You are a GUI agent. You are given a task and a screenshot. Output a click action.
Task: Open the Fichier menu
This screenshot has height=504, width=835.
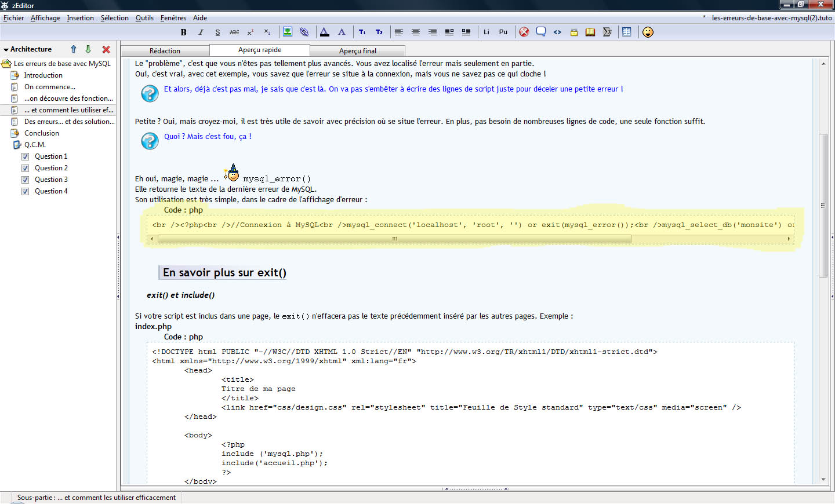14,18
